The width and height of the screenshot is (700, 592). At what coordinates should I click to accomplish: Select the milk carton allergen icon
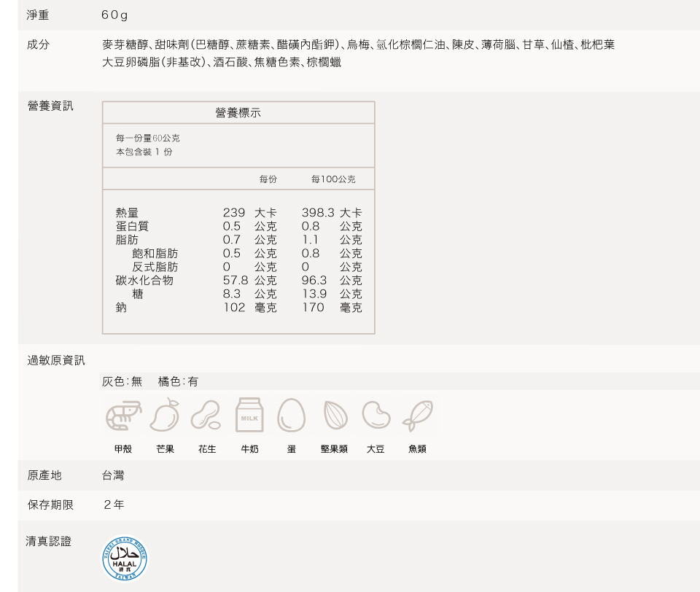(249, 415)
